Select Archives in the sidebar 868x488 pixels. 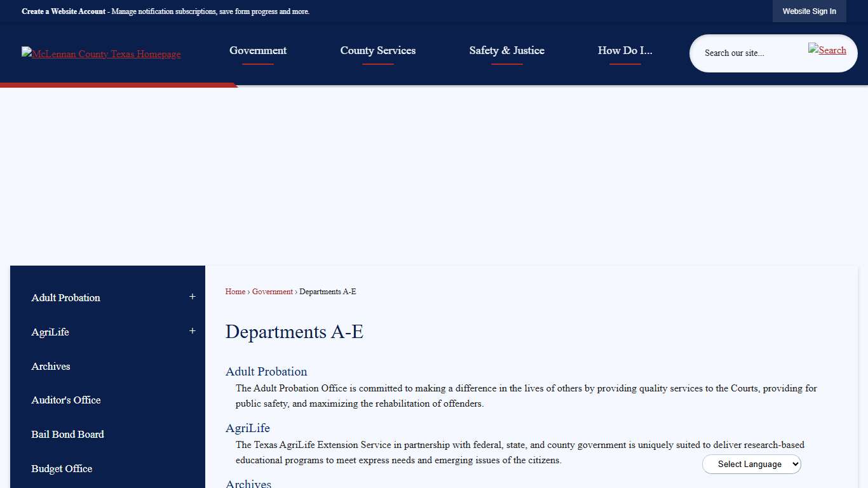coord(51,366)
